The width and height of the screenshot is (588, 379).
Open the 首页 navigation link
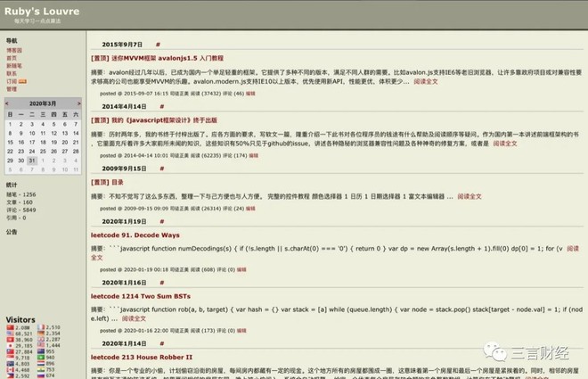(12, 58)
